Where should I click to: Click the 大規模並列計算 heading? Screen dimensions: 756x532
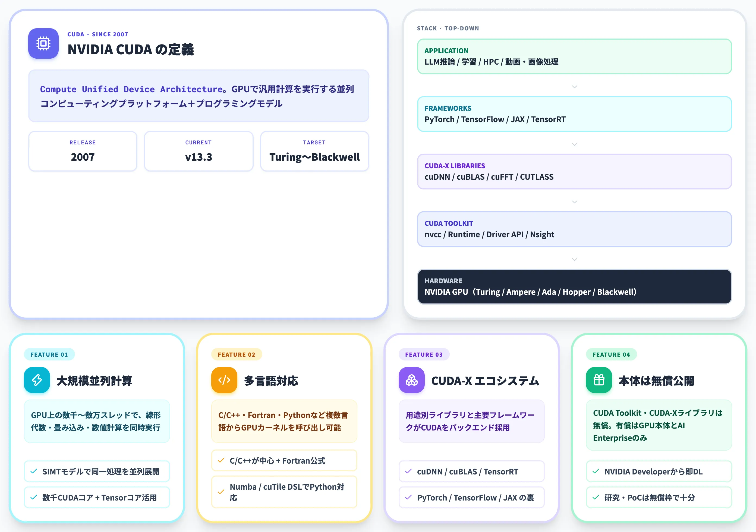point(94,381)
